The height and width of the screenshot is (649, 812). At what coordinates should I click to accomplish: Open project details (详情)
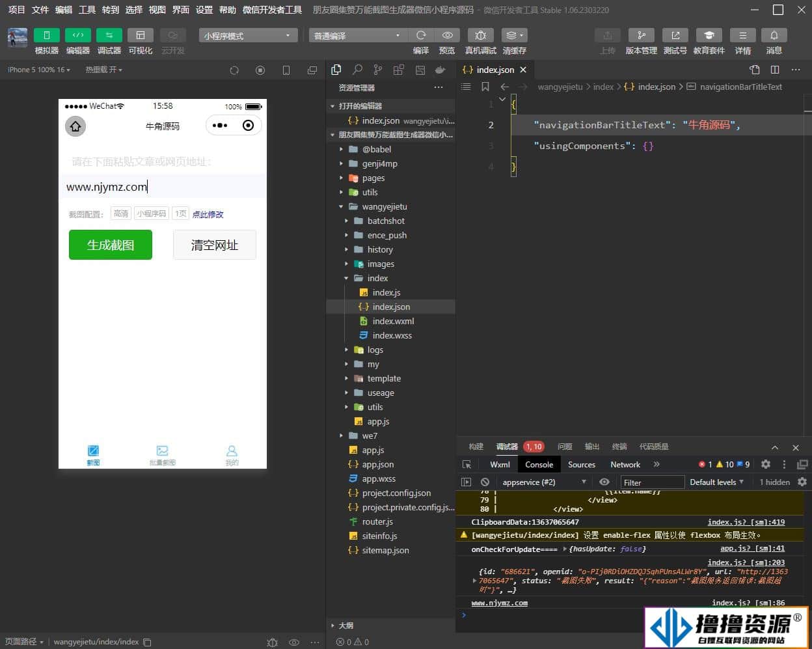click(x=743, y=35)
